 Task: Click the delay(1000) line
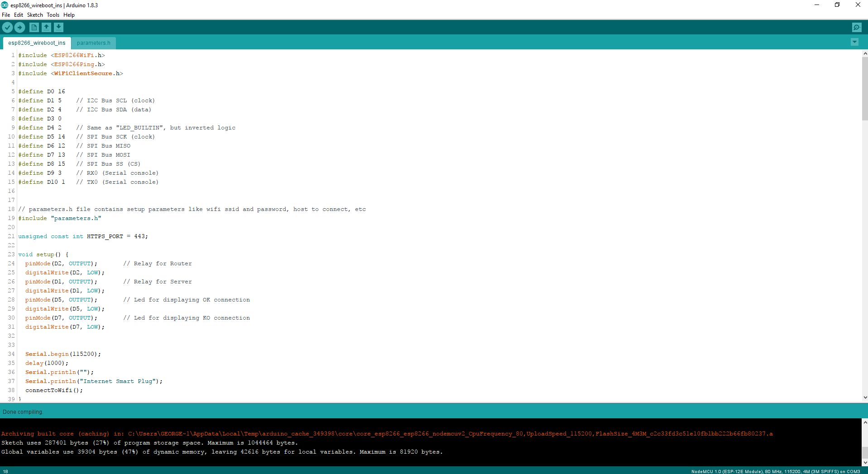[47, 363]
